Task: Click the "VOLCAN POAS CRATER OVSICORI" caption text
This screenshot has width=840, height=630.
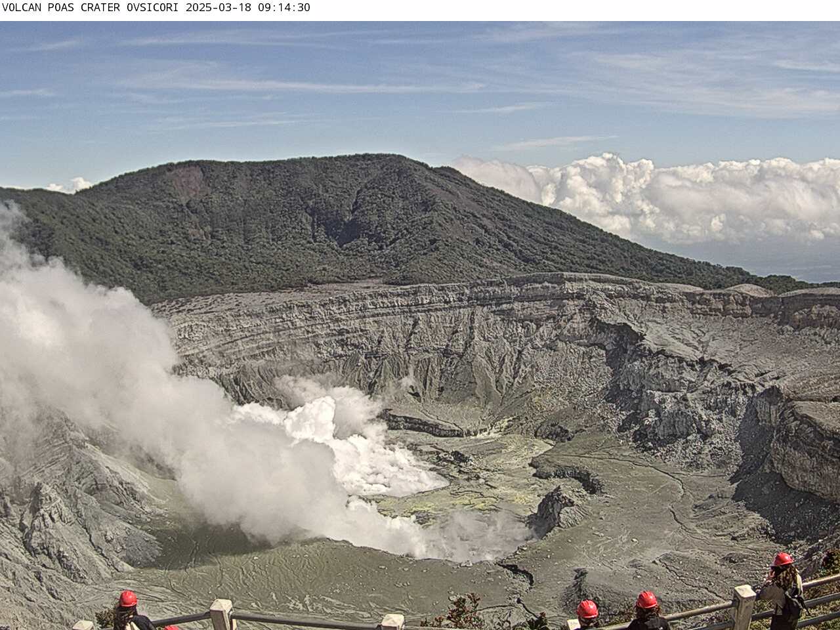Action: 92,8
